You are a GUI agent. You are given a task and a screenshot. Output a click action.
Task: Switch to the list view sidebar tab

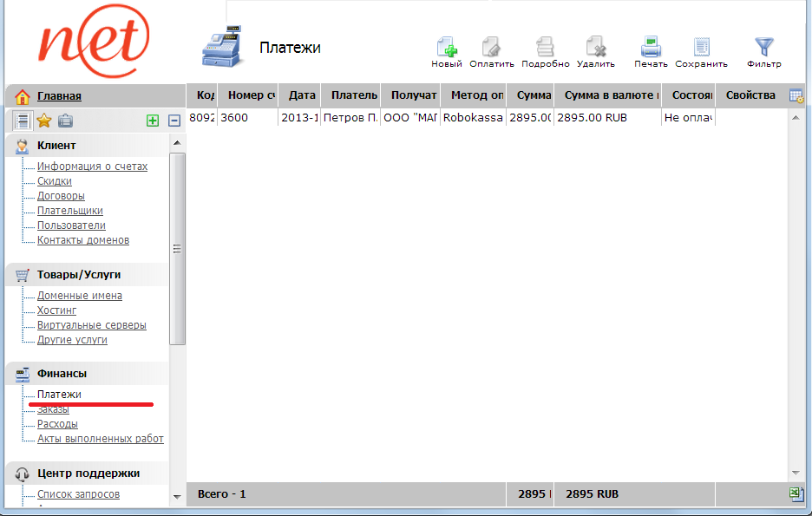click(23, 121)
